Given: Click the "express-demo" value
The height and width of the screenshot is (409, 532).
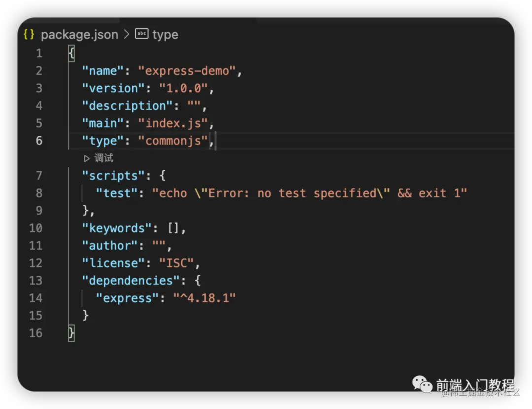Looking at the screenshot, I should click(187, 71).
